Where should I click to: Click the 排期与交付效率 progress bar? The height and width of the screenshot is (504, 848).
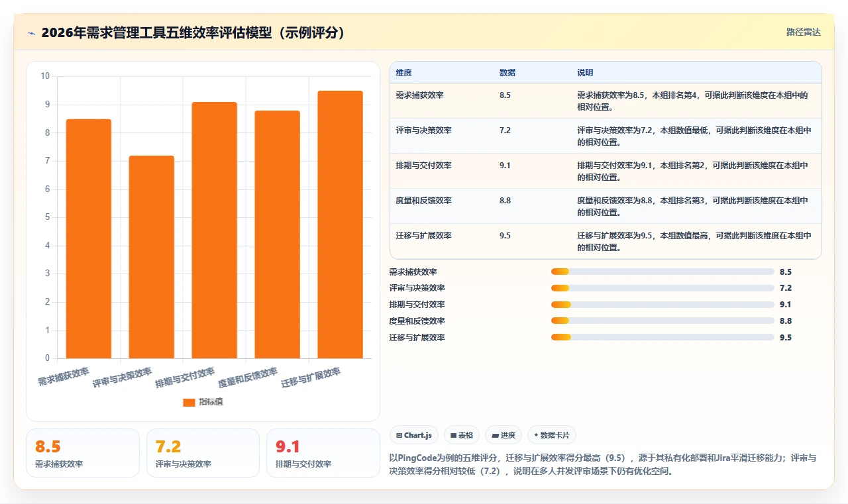click(x=662, y=305)
